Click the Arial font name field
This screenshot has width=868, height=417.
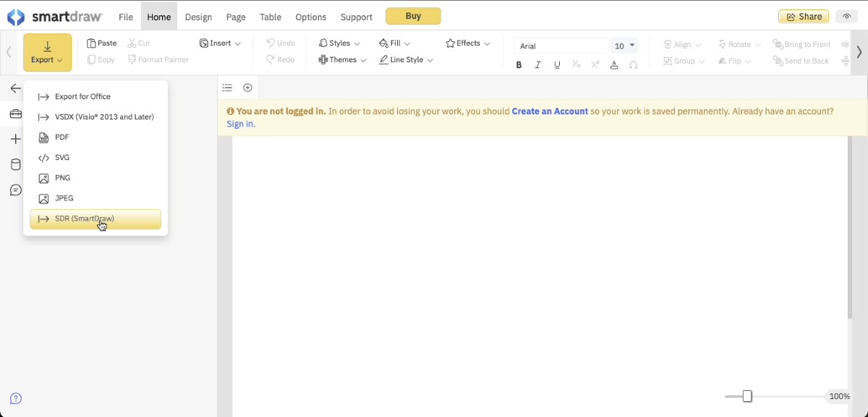pyautogui.click(x=561, y=46)
